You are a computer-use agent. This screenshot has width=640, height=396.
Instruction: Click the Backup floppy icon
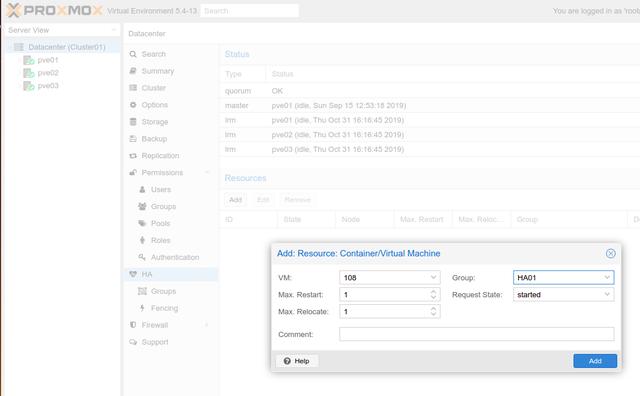[x=133, y=139]
